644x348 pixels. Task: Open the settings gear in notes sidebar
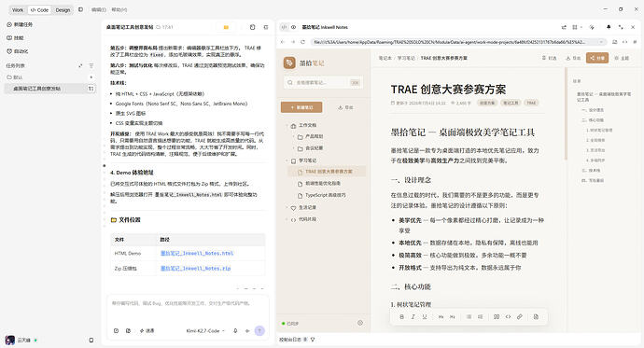[x=360, y=323]
